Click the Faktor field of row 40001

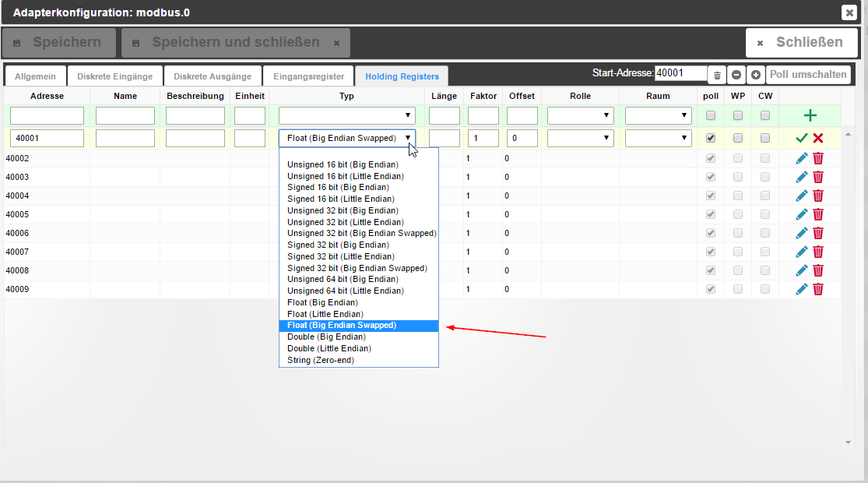pos(483,138)
